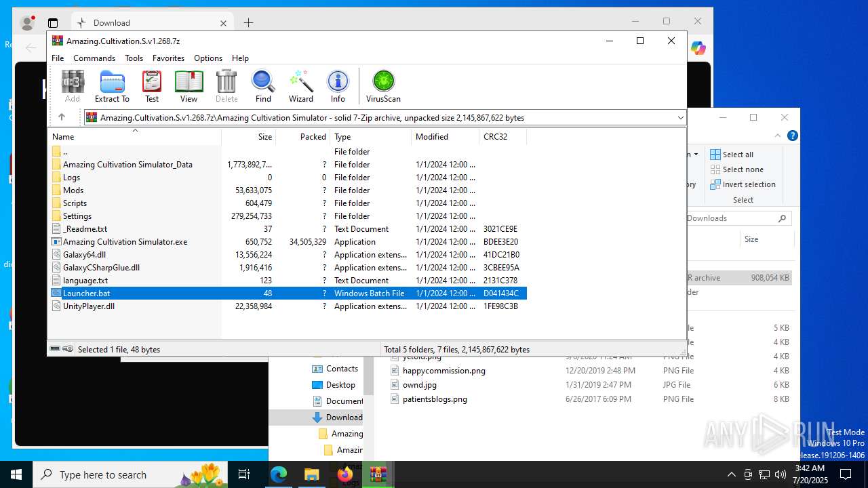
Task: Click Select none in Explorer ribbon
Action: [x=736, y=169]
